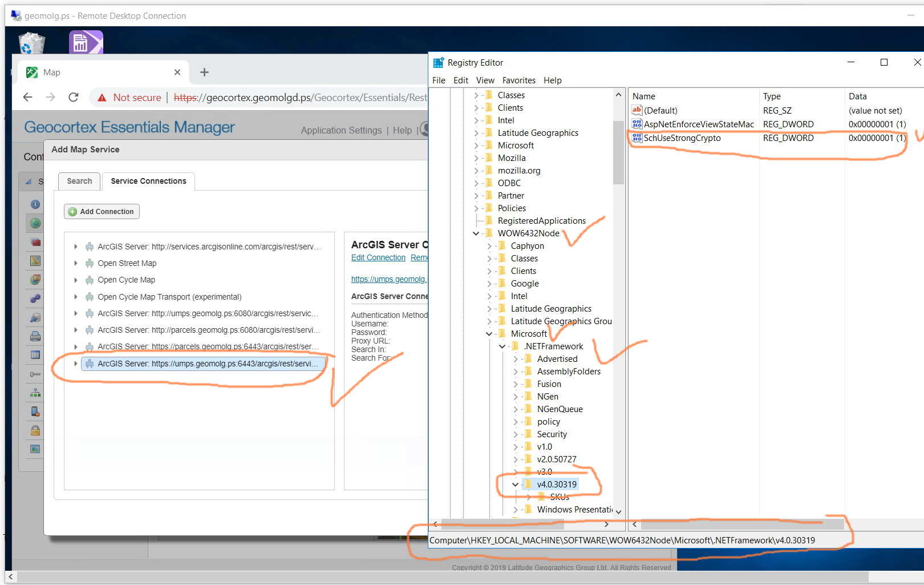Open Registry Editor Favorites menu
This screenshot has height=585, width=924.
519,80
